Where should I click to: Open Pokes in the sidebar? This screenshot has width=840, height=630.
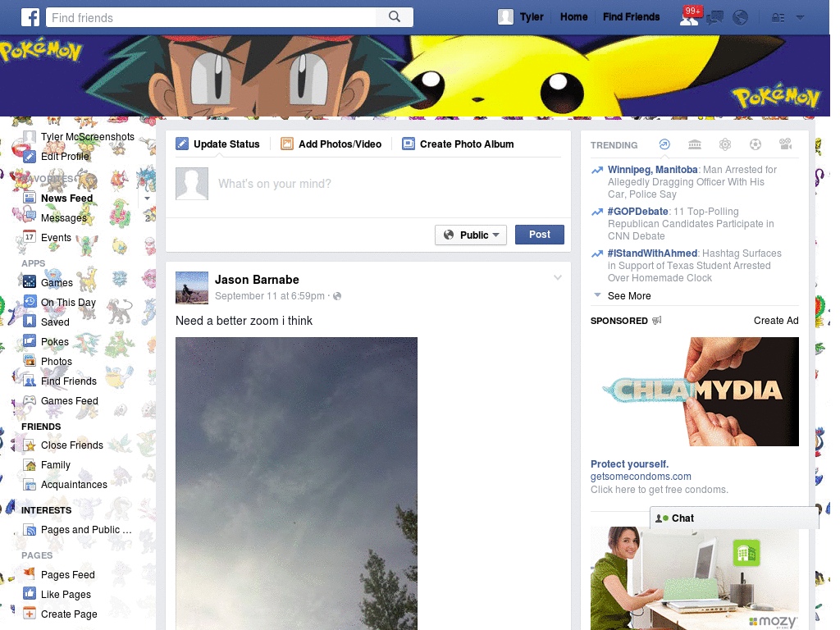(55, 342)
